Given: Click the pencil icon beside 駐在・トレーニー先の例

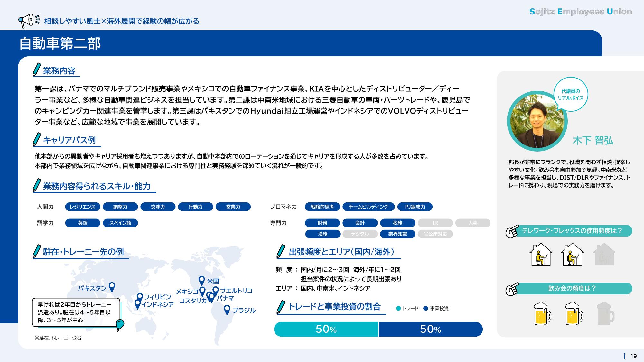Looking at the screenshot, I should (x=37, y=252).
